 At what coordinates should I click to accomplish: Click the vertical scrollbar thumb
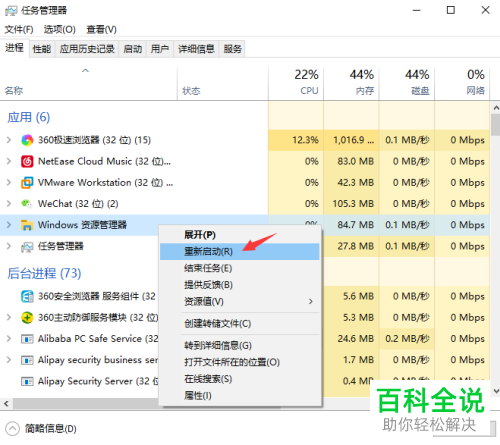496,125
